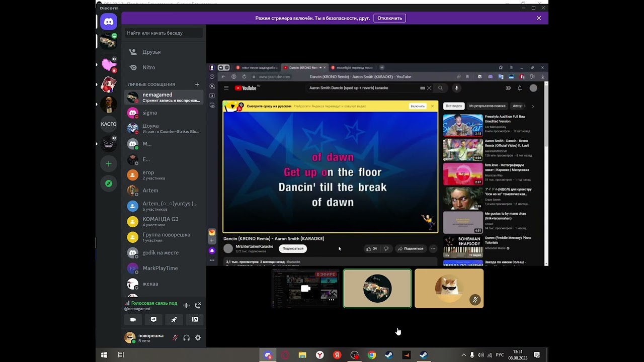Open YouTube hamburger guide menu in stream
The width and height of the screenshot is (644, 362).
click(x=226, y=88)
